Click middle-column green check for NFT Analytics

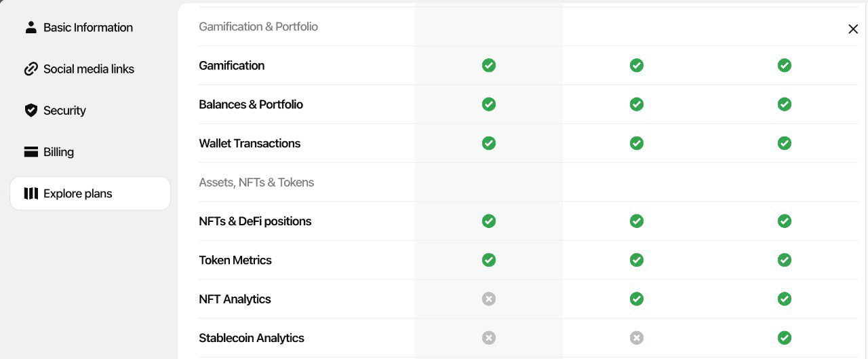coord(636,299)
